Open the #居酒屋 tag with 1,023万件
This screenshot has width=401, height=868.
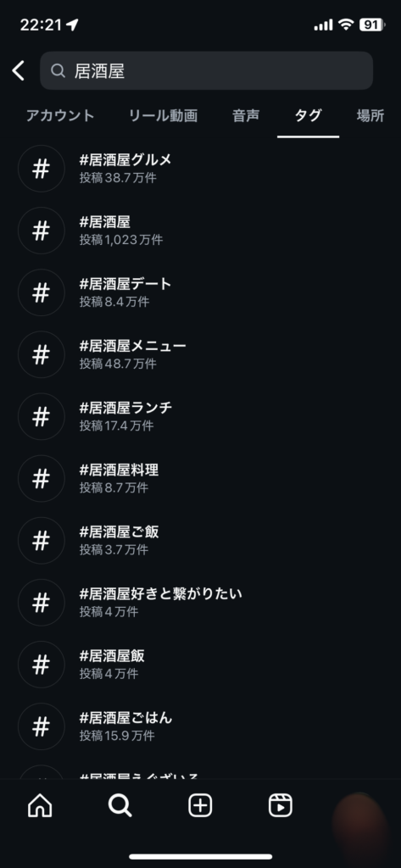200,231
